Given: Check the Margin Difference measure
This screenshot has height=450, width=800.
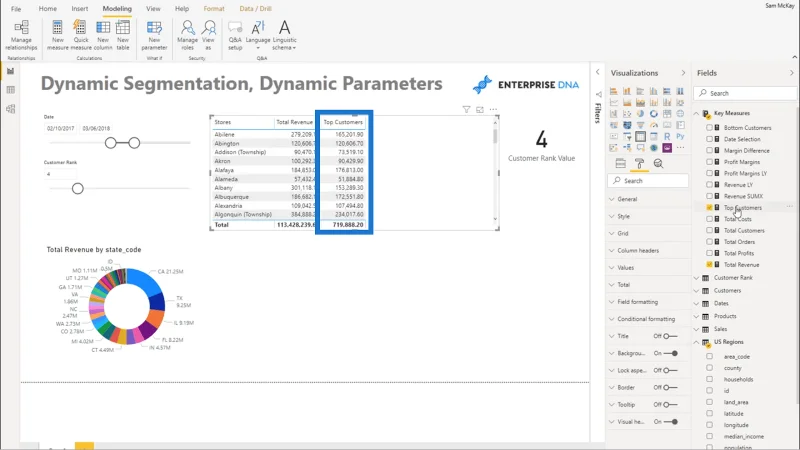Looking at the screenshot, I should tap(709, 151).
